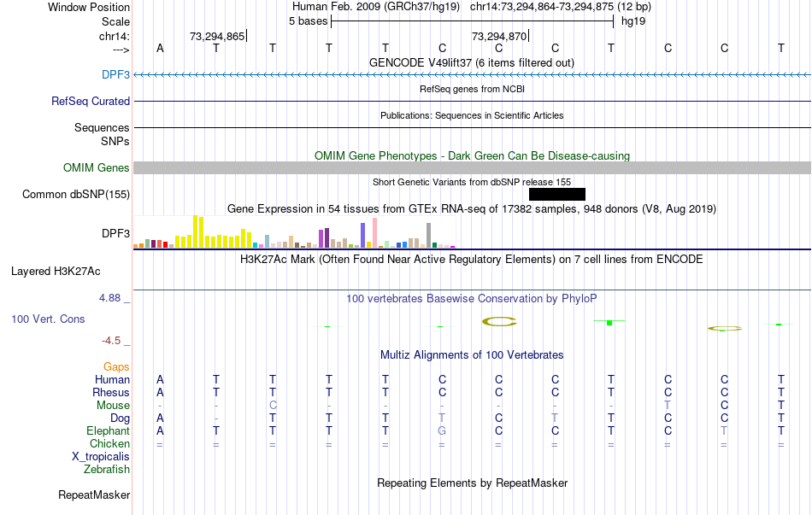Select the OMIM Genes track label
Screen dimensions: 812x515
(x=96, y=167)
